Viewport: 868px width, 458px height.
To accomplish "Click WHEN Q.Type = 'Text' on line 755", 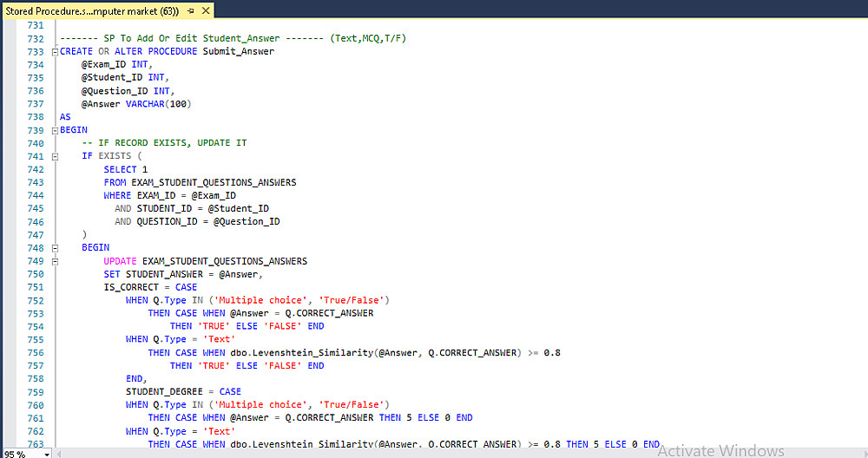I will click(x=181, y=339).
